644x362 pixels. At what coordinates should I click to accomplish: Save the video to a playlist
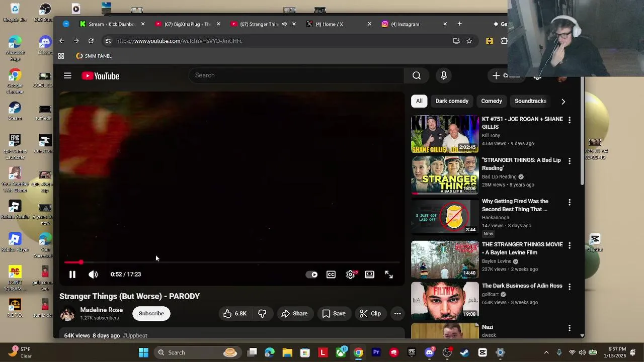[334, 314]
